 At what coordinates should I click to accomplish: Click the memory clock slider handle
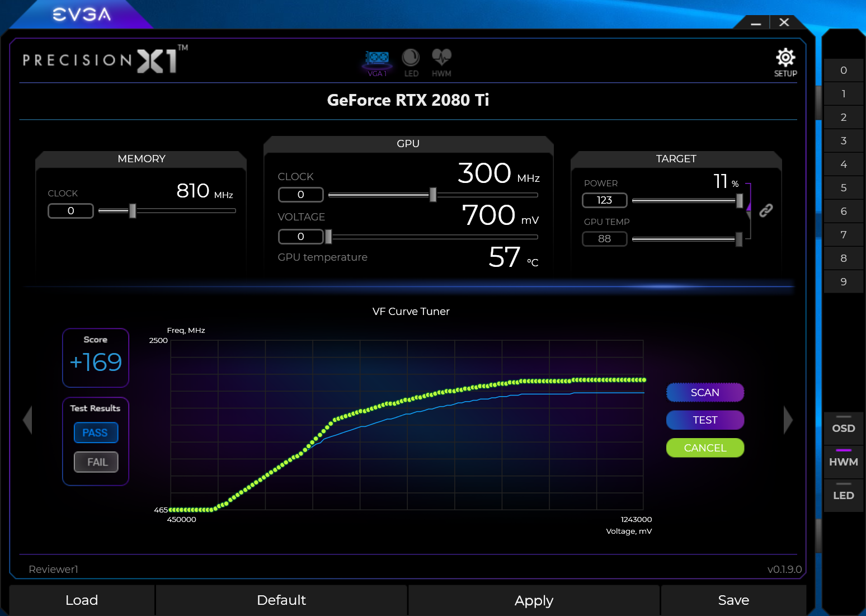(x=133, y=211)
